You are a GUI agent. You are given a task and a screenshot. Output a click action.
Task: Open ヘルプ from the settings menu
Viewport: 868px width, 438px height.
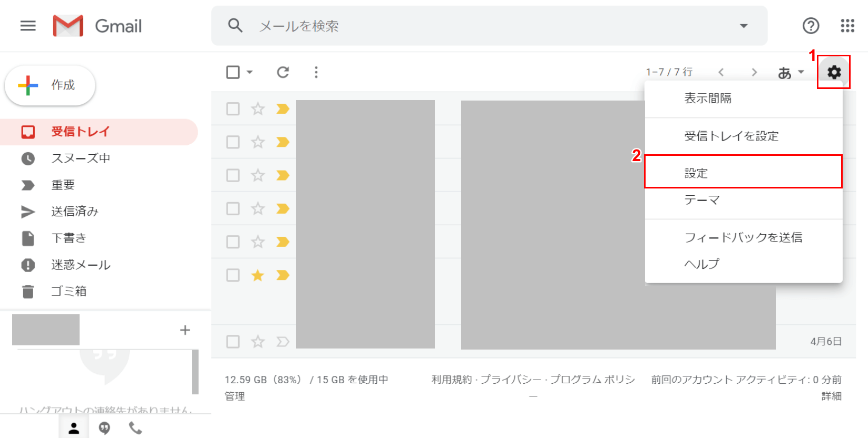pos(744,264)
